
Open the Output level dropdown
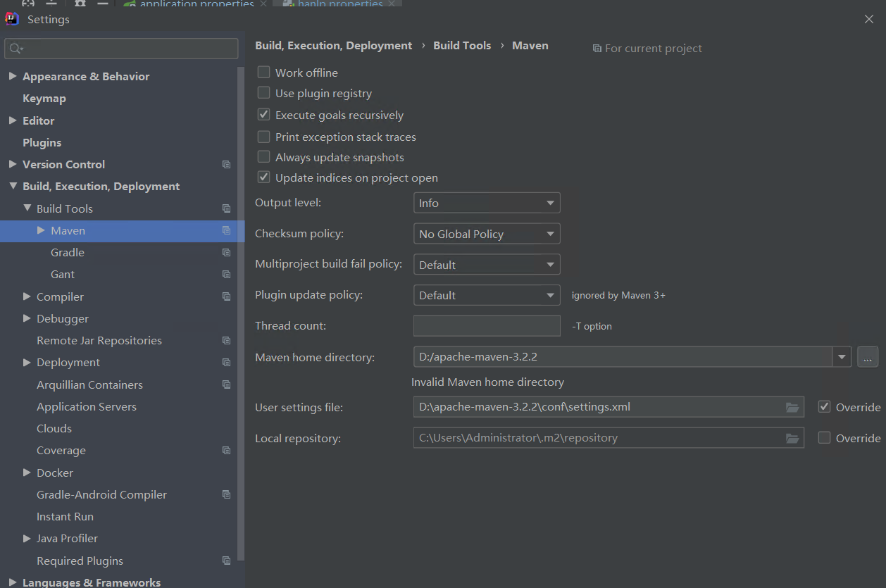[x=487, y=203]
